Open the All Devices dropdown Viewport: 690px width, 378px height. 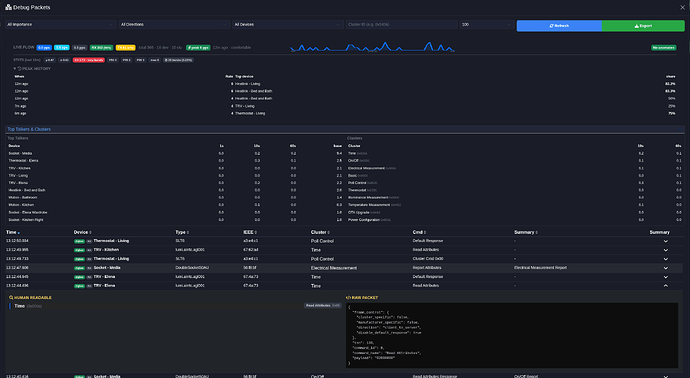pos(287,25)
